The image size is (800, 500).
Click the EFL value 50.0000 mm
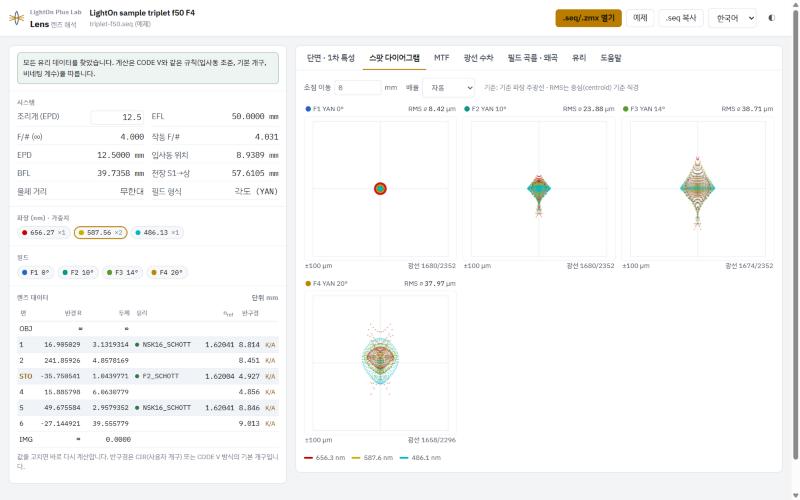tap(255, 117)
